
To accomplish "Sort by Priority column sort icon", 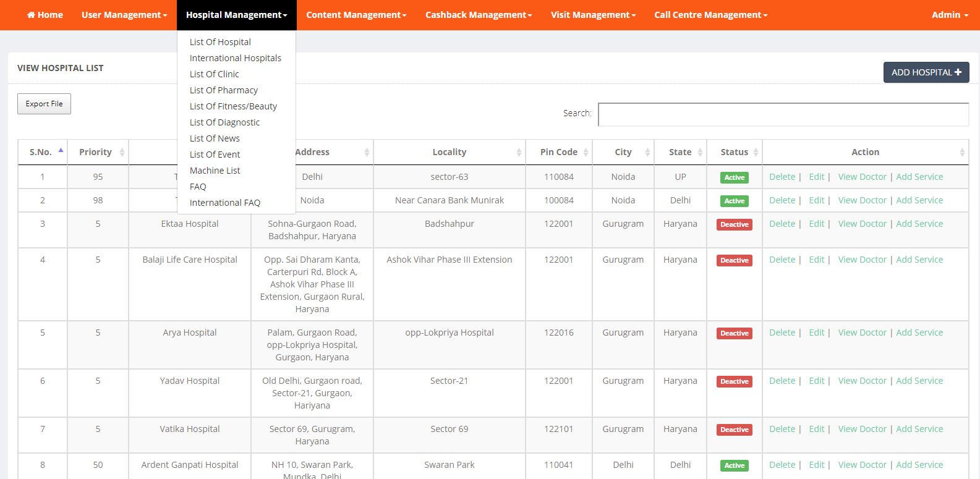I will point(122,152).
